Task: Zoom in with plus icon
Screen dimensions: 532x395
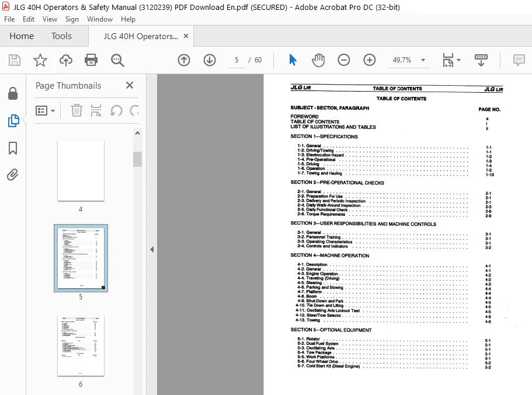Action: [370, 60]
